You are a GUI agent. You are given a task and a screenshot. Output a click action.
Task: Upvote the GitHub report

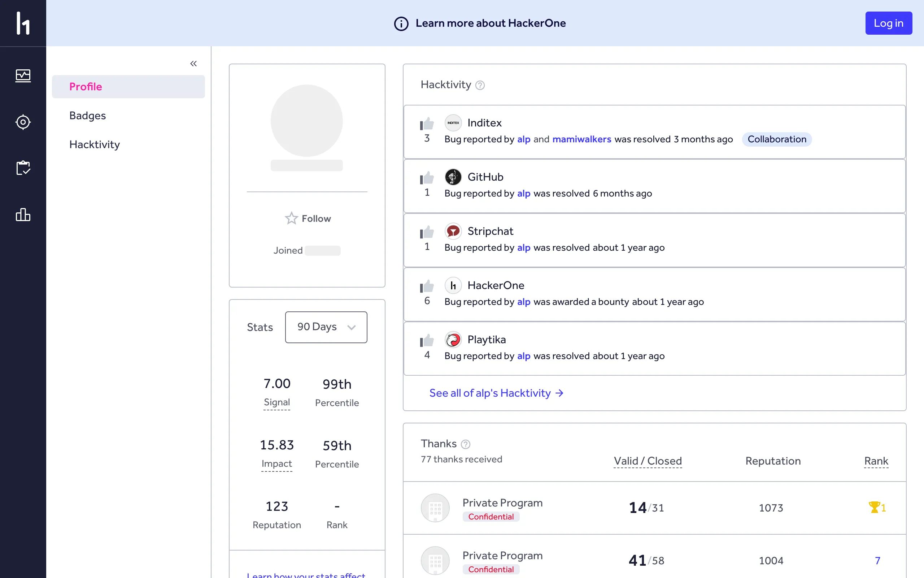(x=427, y=178)
